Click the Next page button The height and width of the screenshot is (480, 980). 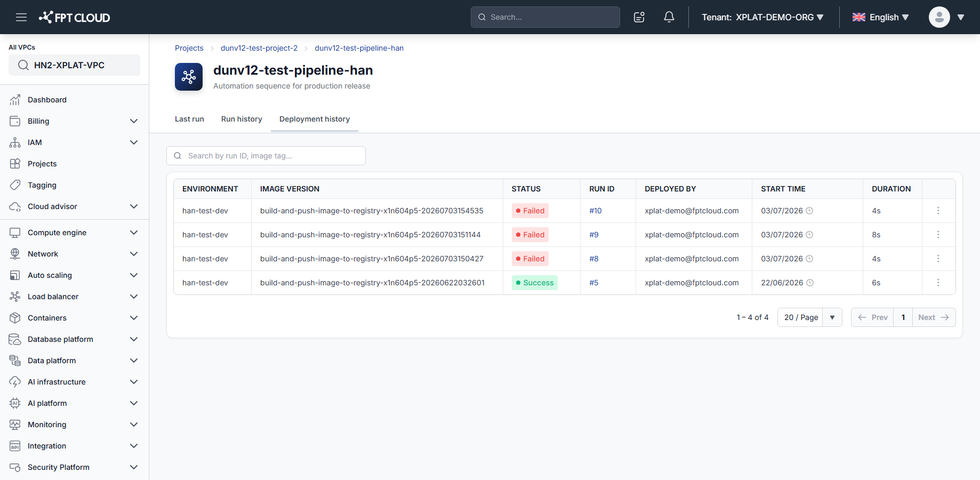pos(934,317)
